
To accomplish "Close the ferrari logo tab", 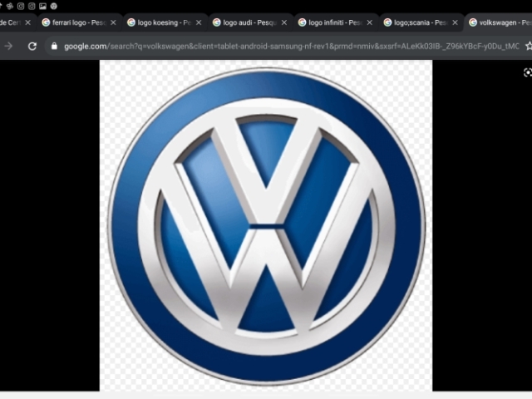I will (x=113, y=22).
